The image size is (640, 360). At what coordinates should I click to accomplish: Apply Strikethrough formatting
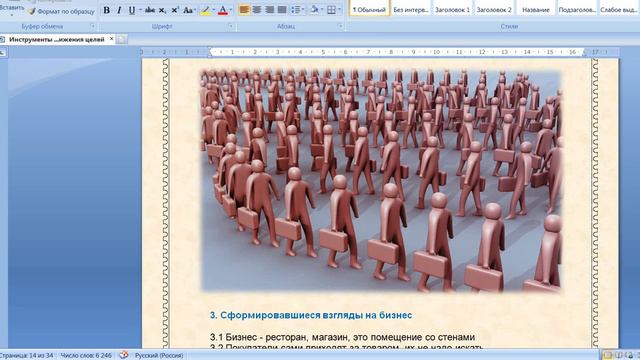click(x=150, y=10)
